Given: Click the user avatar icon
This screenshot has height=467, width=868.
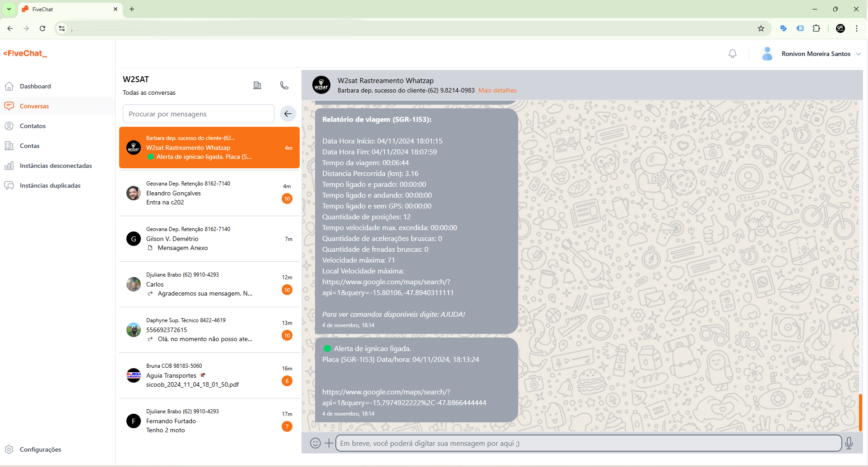Looking at the screenshot, I should coord(767,54).
